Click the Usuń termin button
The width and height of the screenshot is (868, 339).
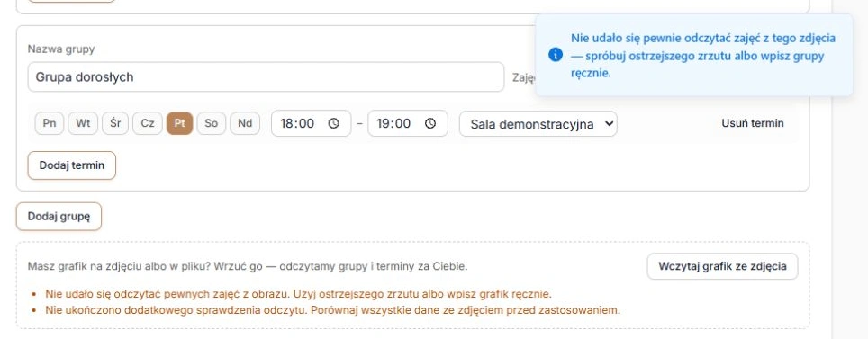coord(753,123)
